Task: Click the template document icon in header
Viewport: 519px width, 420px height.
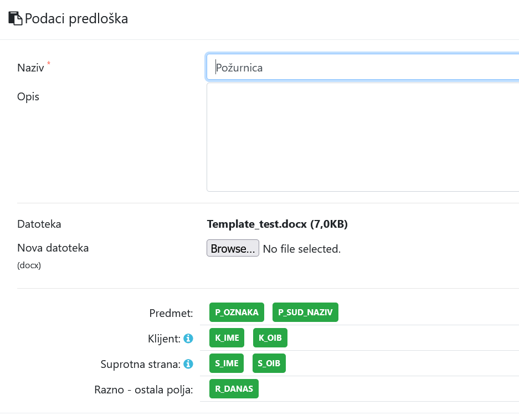Action: coord(15,18)
